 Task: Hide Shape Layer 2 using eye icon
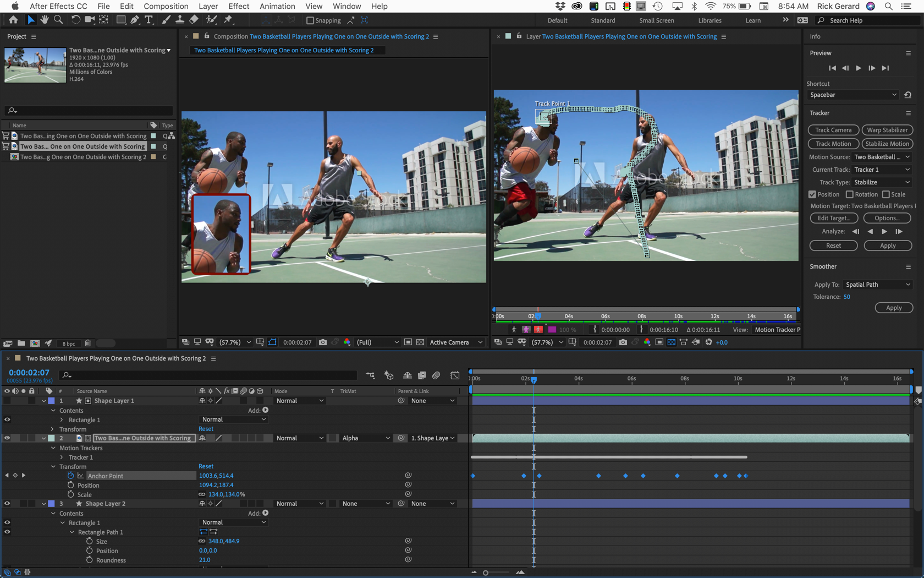7,504
